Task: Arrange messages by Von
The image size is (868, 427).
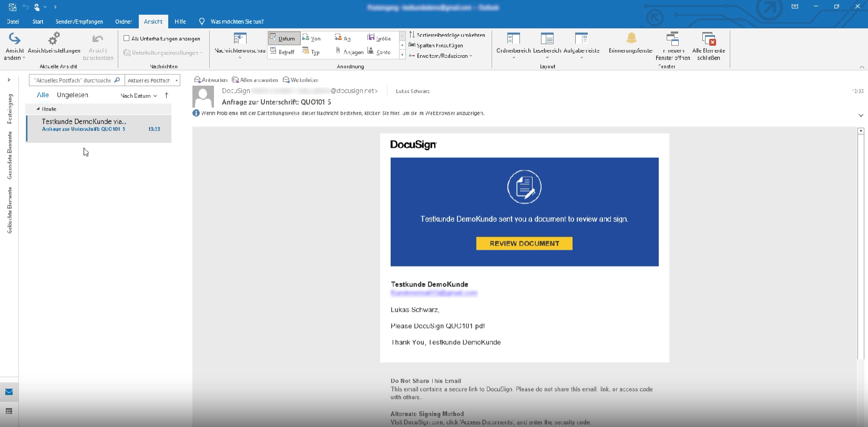Action: [x=312, y=38]
